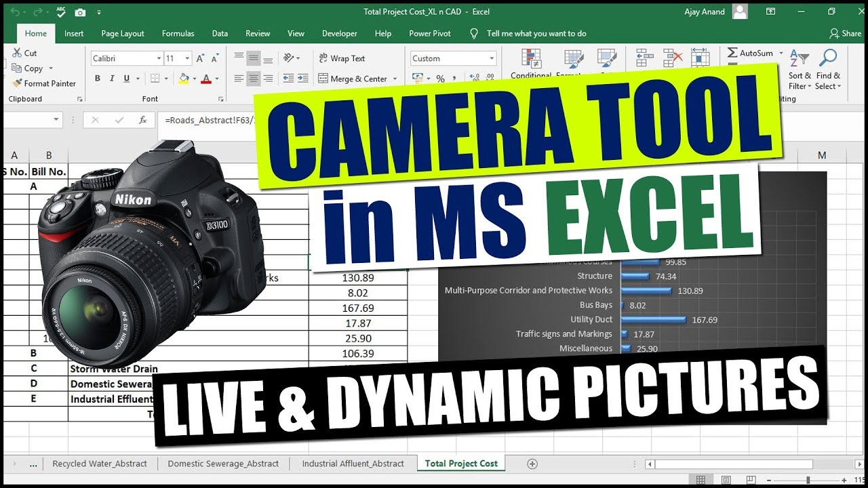This screenshot has width=868, height=488.
Task: Open the Developer tab
Action: tap(340, 33)
